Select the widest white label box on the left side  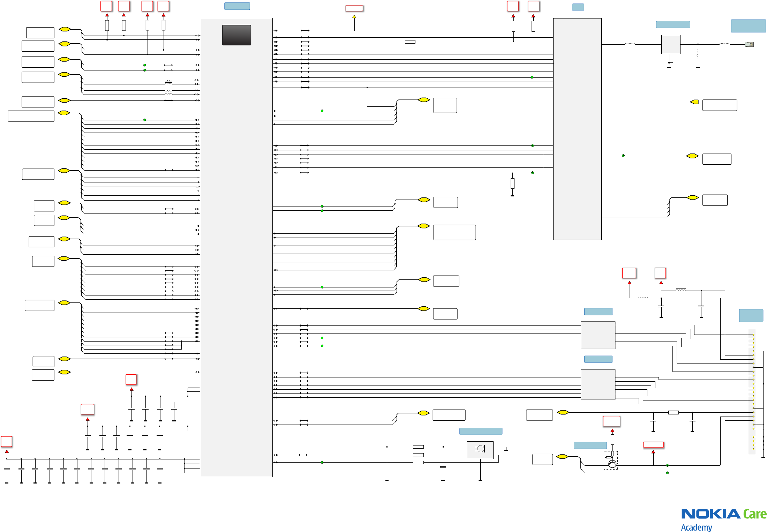pyautogui.click(x=31, y=116)
